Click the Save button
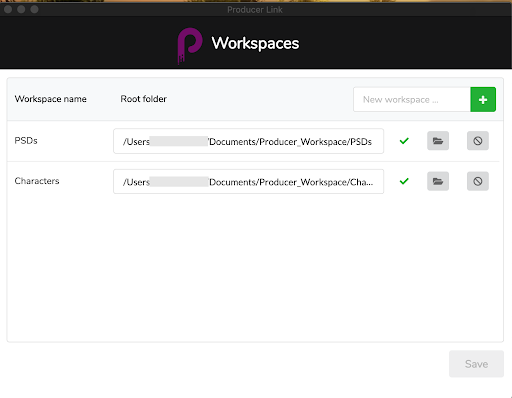512x398 pixels. [476, 364]
